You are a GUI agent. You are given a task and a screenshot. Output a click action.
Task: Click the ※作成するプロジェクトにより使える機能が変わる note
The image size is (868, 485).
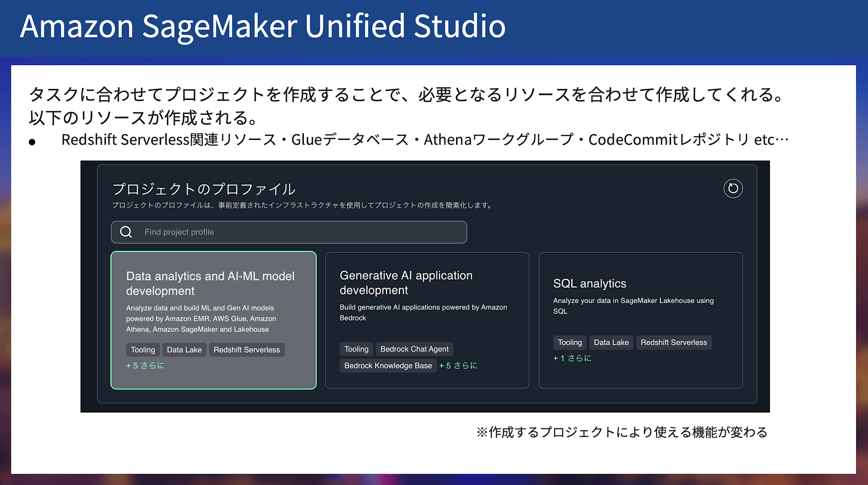tap(622, 432)
